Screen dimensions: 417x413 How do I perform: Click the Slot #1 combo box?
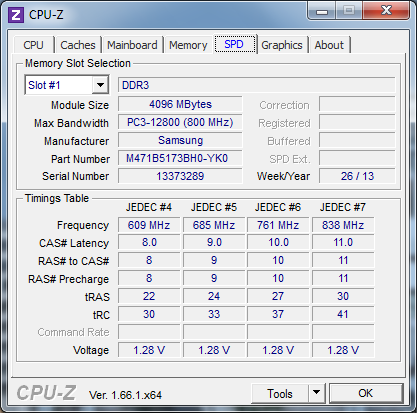pos(67,85)
